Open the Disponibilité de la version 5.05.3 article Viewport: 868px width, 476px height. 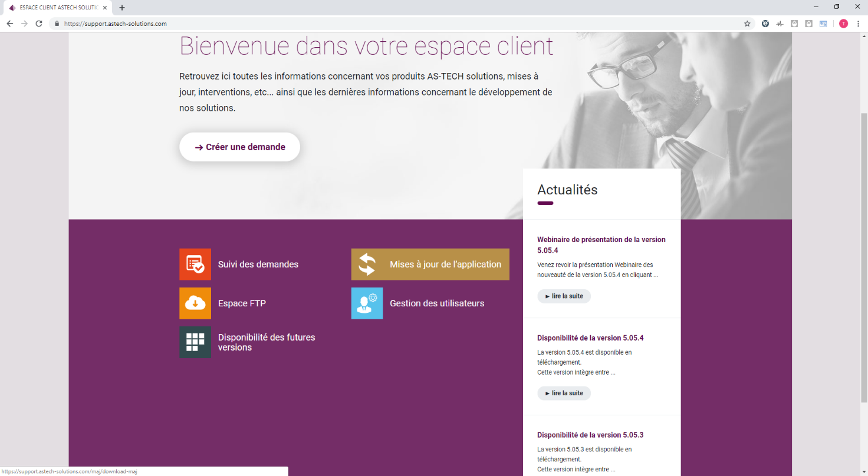590,435
